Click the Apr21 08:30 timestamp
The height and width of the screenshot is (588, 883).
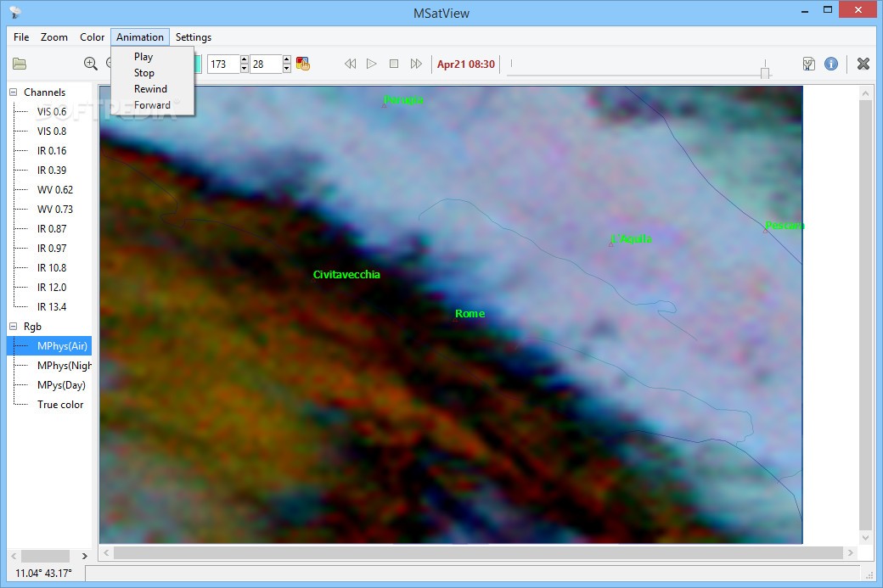click(x=466, y=64)
